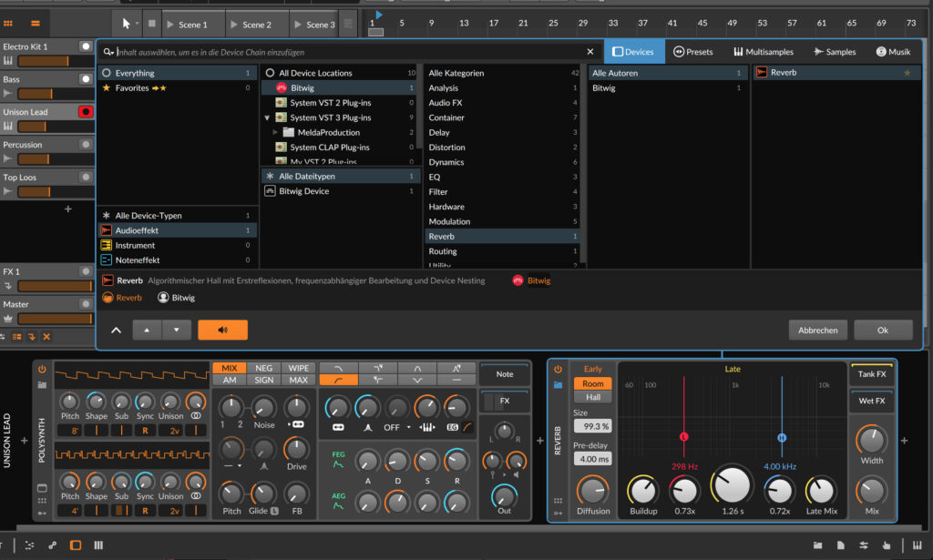Click the orange X icon below Master
The image size is (933, 560).
point(46,337)
